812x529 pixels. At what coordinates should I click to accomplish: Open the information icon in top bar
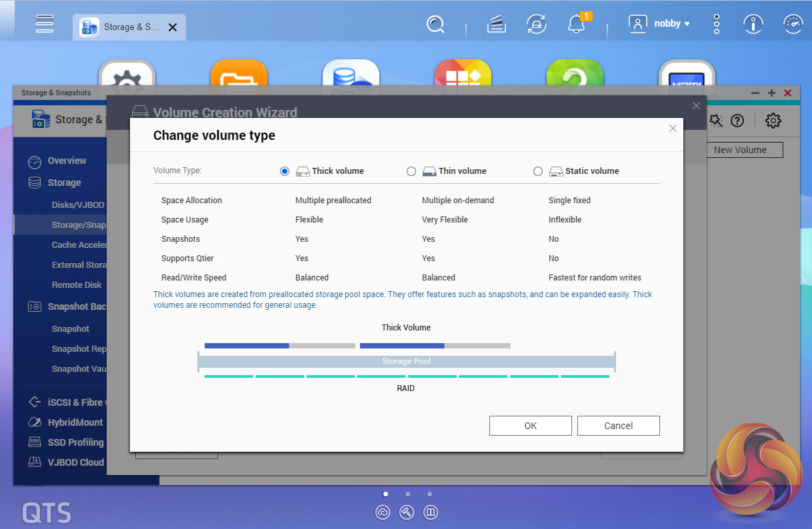(753, 24)
